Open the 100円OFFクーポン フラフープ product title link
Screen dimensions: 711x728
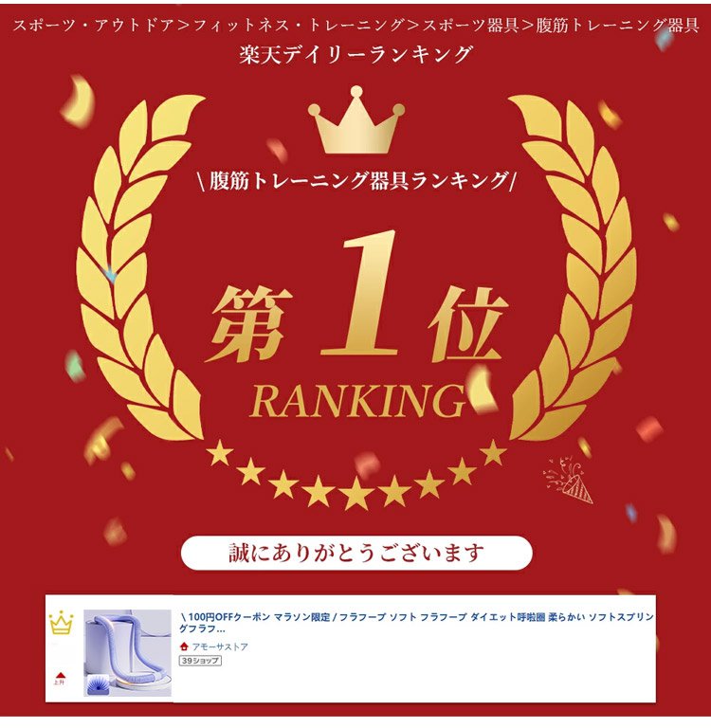click(416, 623)
